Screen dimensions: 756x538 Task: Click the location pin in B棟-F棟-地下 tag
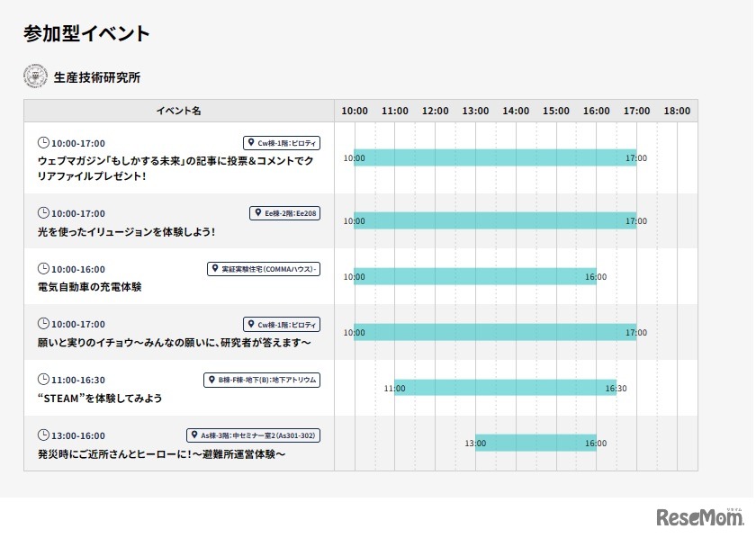pos(210,380)
